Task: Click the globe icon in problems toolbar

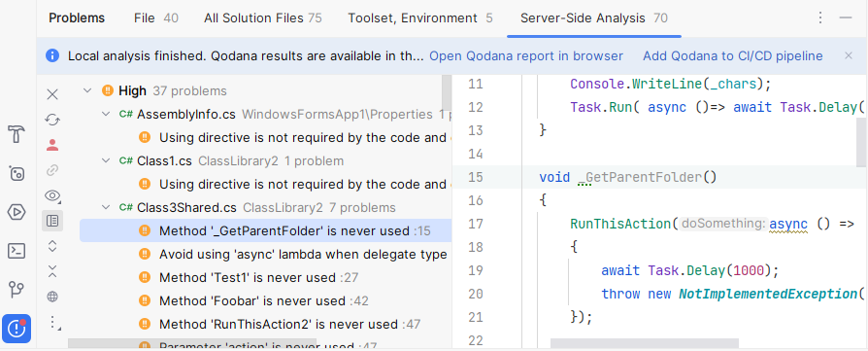Action: pos(52,297)
